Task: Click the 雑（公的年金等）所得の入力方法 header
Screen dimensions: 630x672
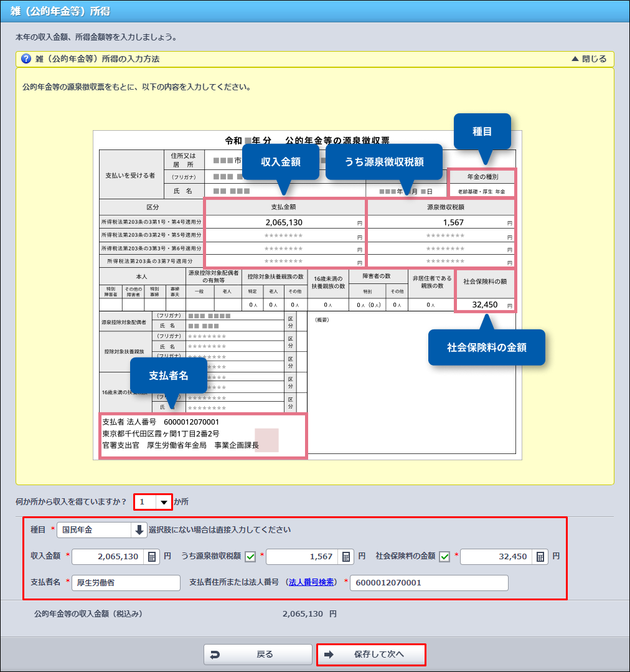Action: (x=98, y=59)
